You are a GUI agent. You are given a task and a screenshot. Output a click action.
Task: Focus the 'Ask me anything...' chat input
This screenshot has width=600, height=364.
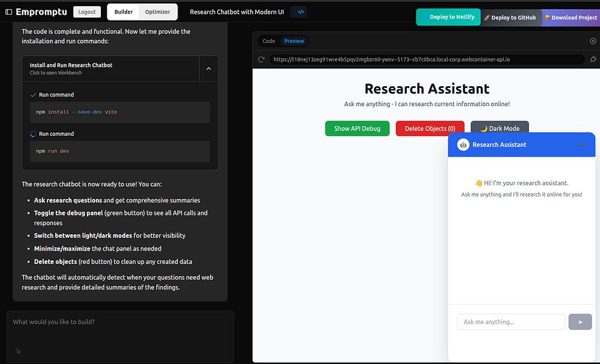tap(511, 322)
